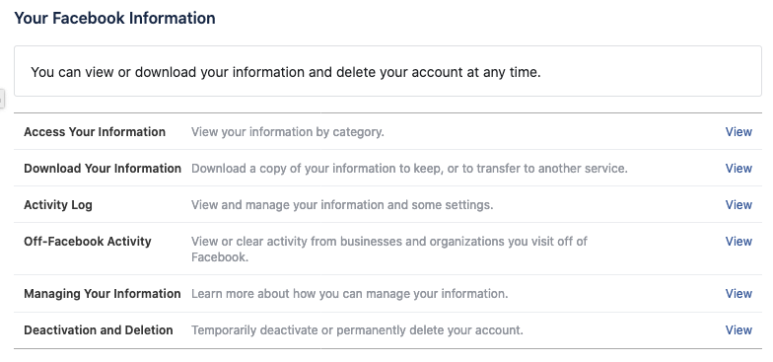Click View for Off-Facebook Activity
773x362 pixels.
(738, 241)
